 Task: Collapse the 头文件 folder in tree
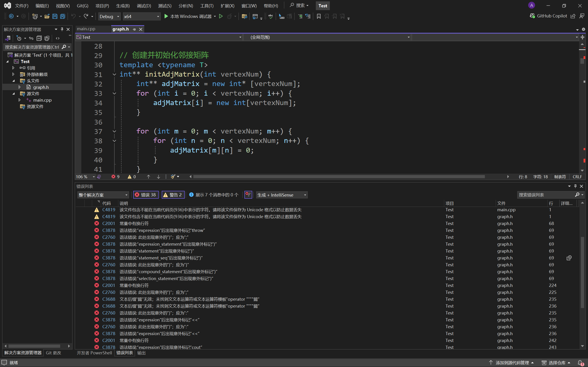(x=13, y=81)
